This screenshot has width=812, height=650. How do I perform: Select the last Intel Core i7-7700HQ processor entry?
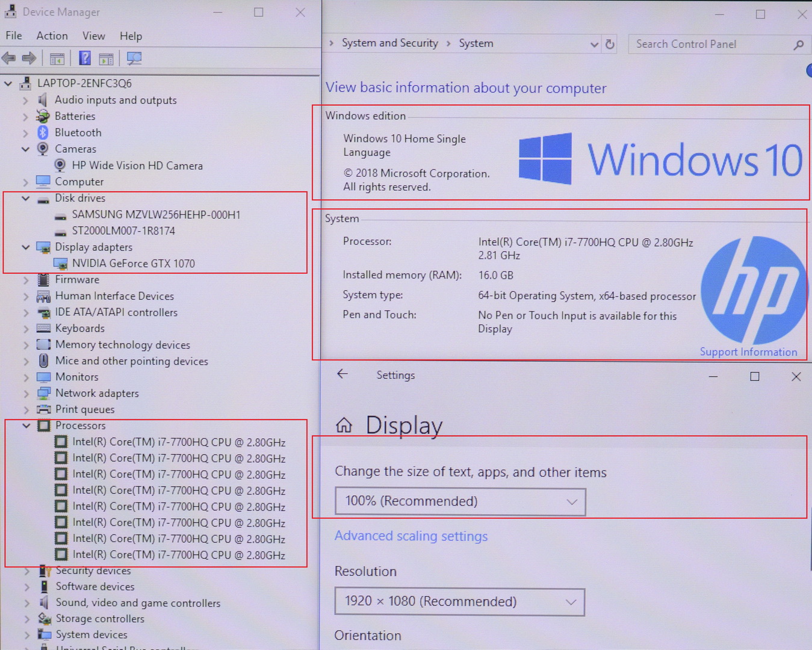click(x=179, y=555)
